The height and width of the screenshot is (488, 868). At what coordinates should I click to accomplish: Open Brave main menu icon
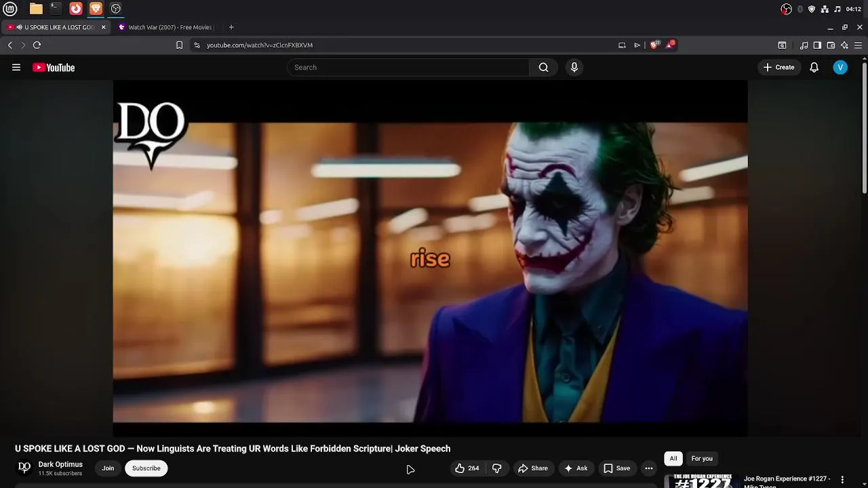click(858, 45)
